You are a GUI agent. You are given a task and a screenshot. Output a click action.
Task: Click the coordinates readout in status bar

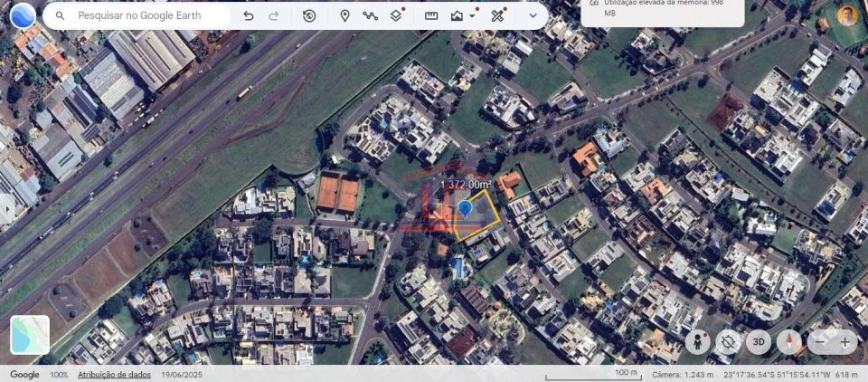(778, 375)
